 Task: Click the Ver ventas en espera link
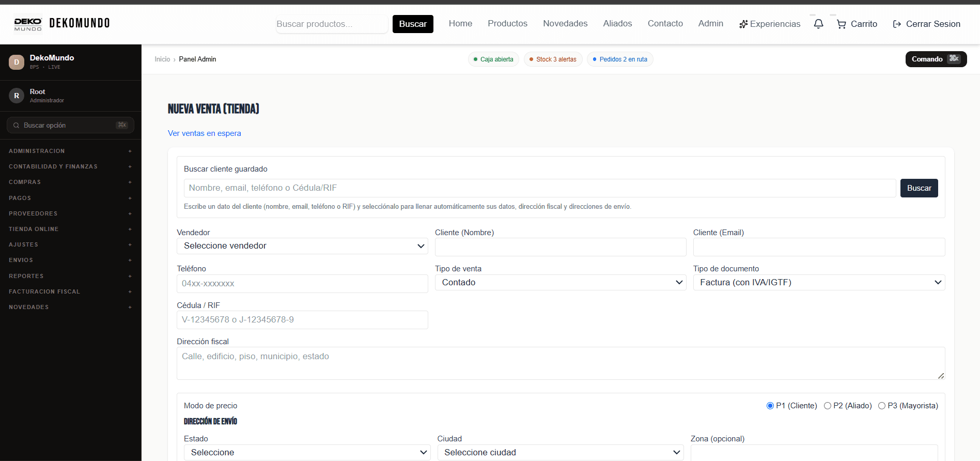[205, 133]
